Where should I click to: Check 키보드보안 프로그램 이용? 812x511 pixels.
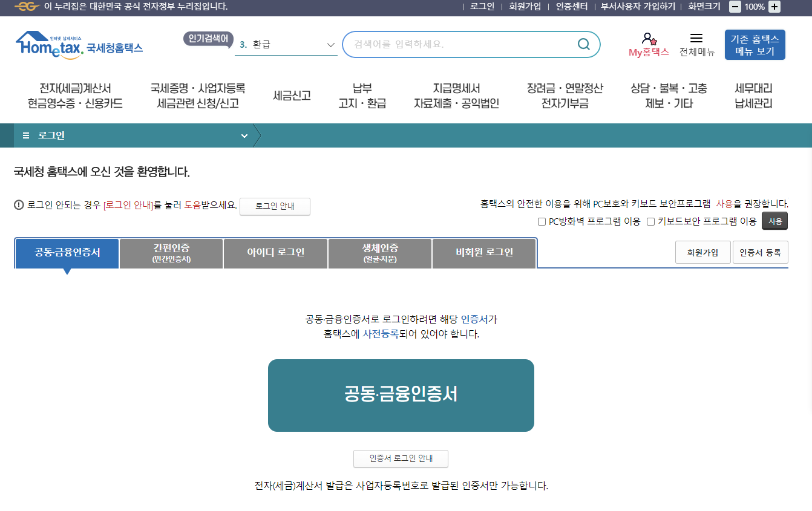pyautogui.click(x=652, y=221)
